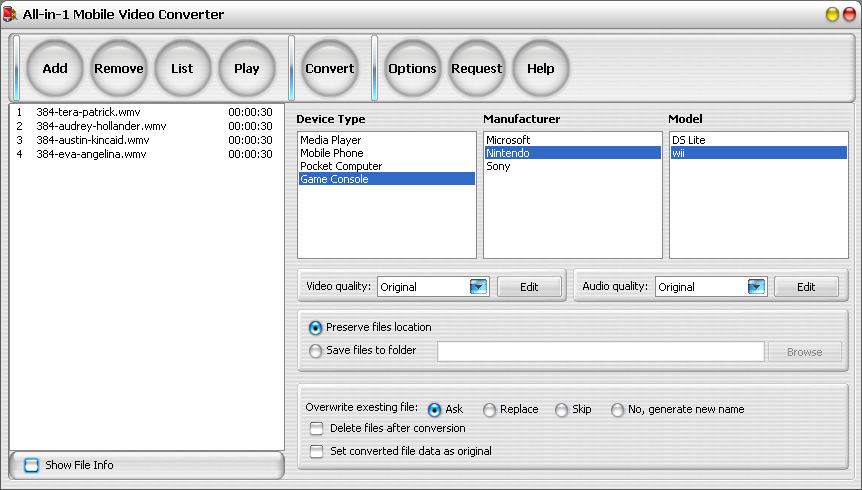Screen dimensions: 862x490
Task: Toggle the Show File Info panel
Action: point(32,465)
